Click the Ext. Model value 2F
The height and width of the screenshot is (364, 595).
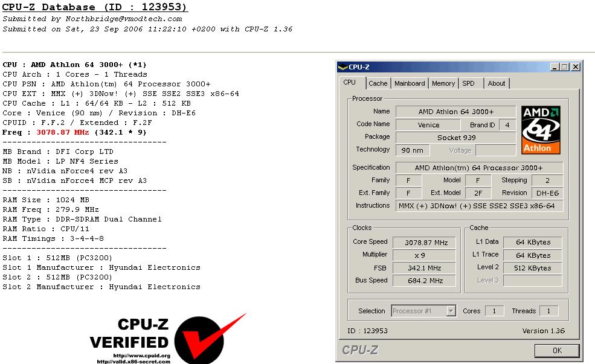click(478, 193)
